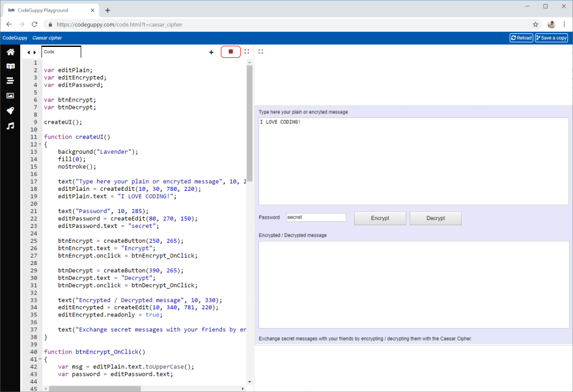The image size is (573, 392).
Task: Stop the running sketch with red stop button
Action: pos(231,51)
